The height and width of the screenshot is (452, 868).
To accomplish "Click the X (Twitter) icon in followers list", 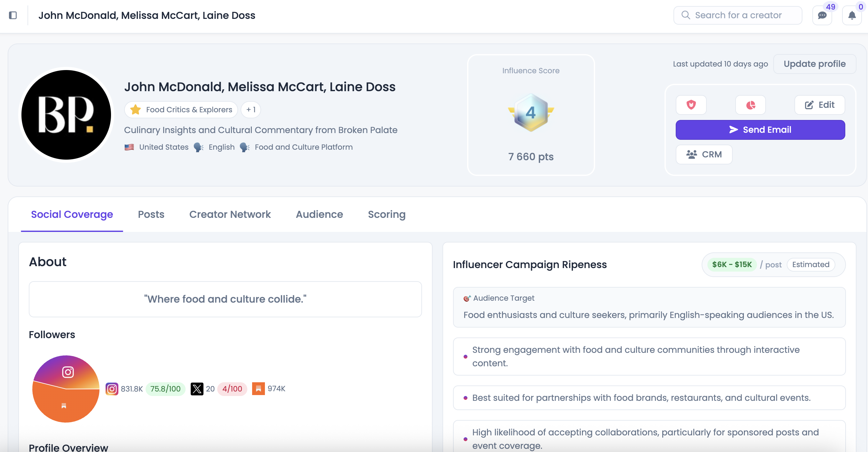I will [197, 389].
